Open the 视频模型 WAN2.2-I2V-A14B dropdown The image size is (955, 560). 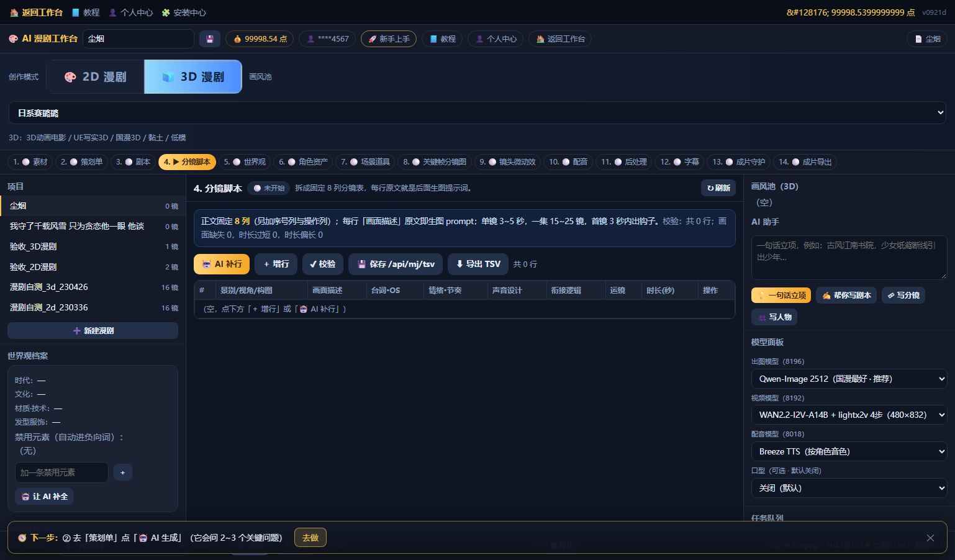click(x=849, y=415)
